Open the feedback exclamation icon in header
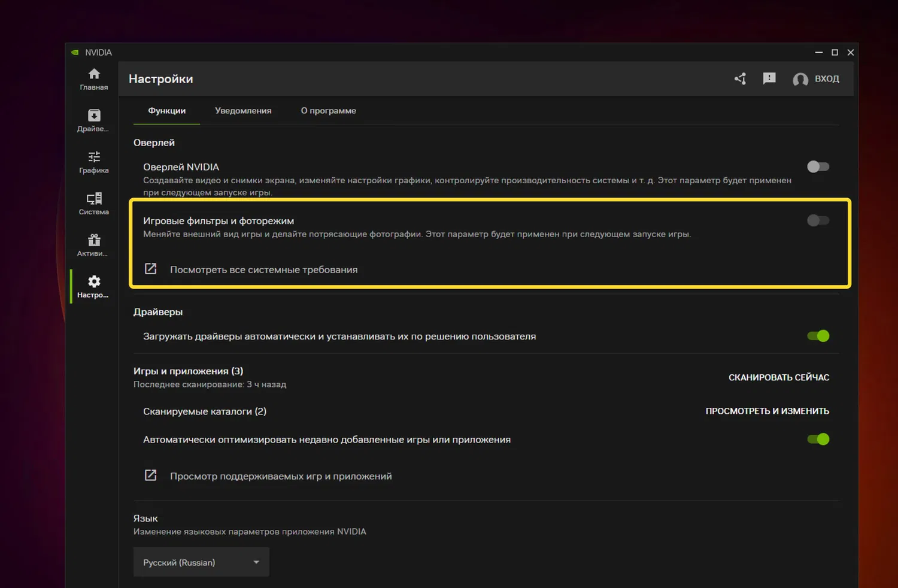The image size is (898, 588). [769, 78]
